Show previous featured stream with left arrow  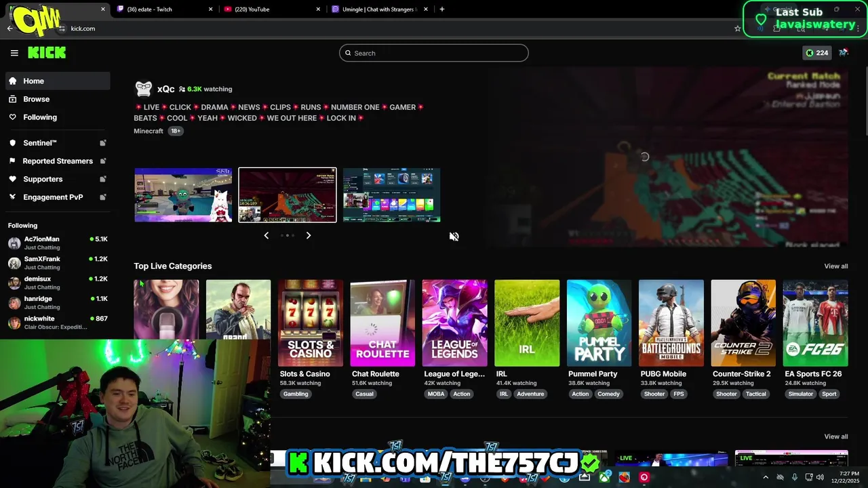click(266, 235)
